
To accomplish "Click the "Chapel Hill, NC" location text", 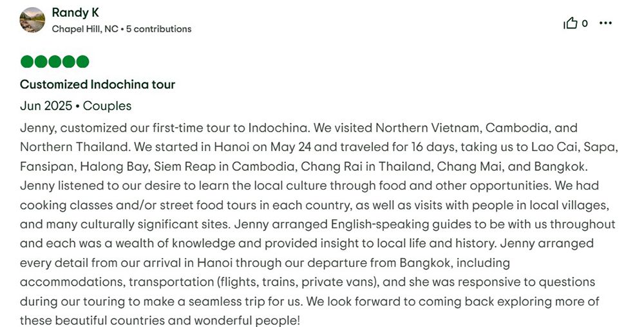I will click(x=84, y=29).
